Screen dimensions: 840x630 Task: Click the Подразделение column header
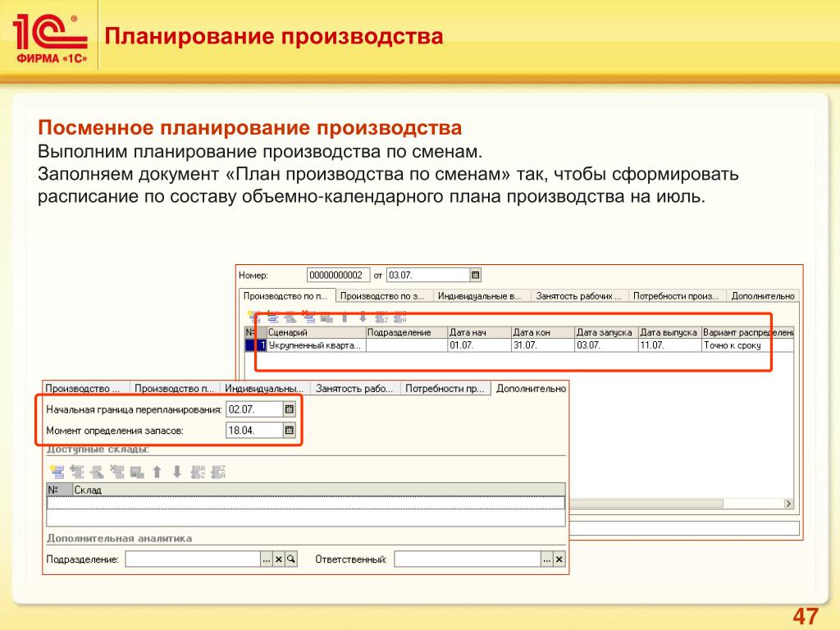pyautogui.click(x=407, y=332)
